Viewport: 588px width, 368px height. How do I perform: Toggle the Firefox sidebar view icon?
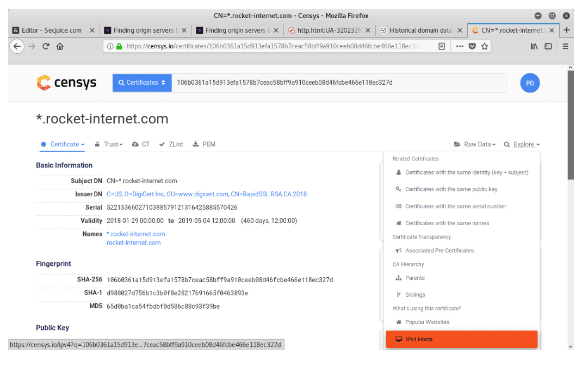point(548,46)
